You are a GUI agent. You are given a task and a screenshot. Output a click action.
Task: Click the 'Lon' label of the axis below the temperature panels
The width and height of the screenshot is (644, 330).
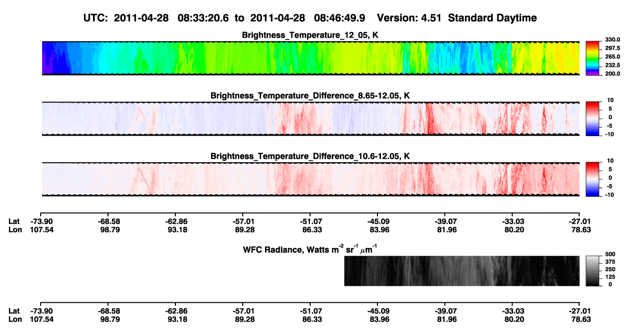coord(15,230)
